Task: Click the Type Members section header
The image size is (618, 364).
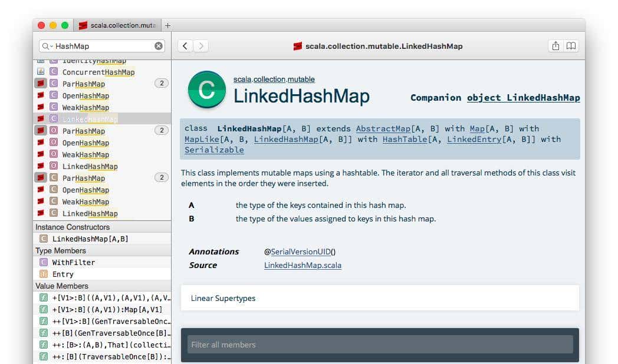Action: point(102,251)
